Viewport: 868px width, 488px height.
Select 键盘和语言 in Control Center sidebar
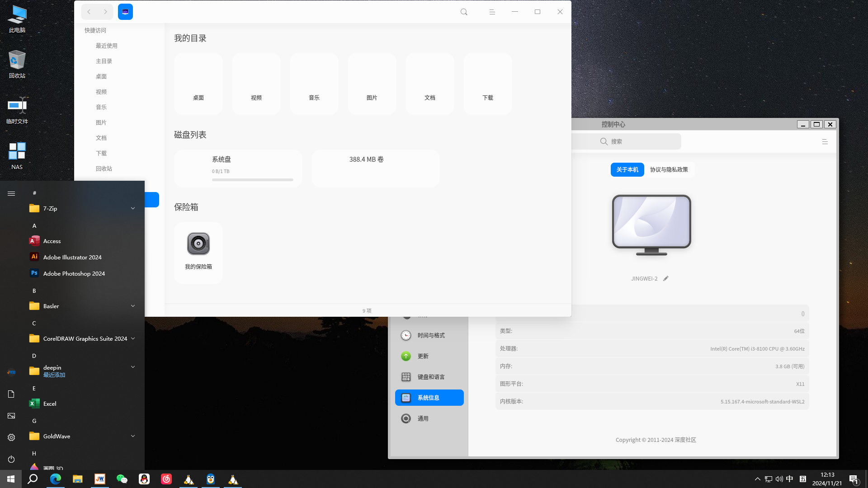tap(429, 377)
